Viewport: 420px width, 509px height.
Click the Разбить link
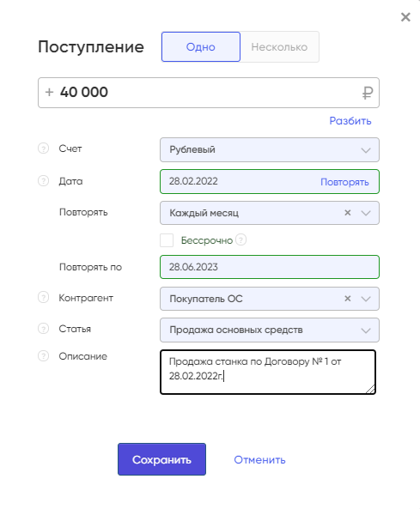[x=350, y=121]
